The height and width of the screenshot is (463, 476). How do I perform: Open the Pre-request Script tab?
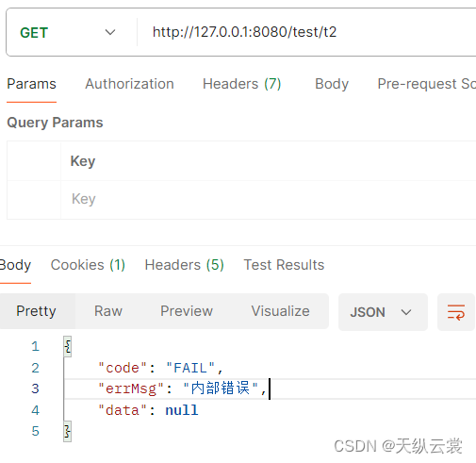(427, 84)
